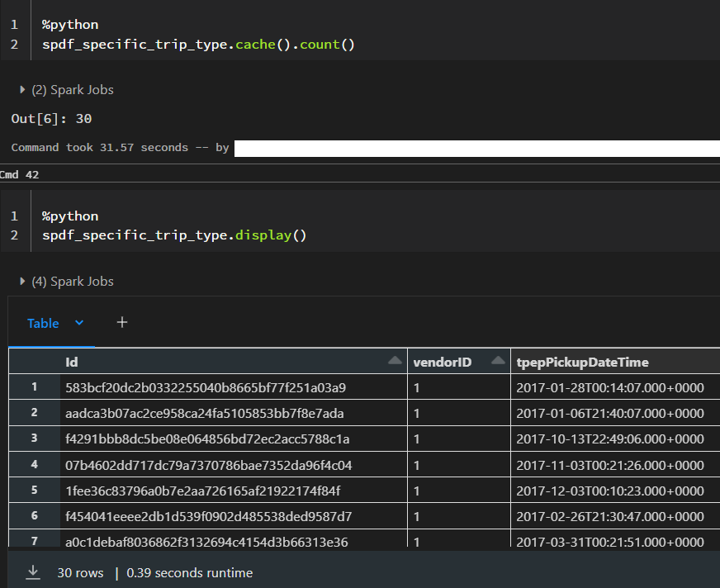Download results with the download icon
This screenshot has width=720, height=588.
(33, 572)
